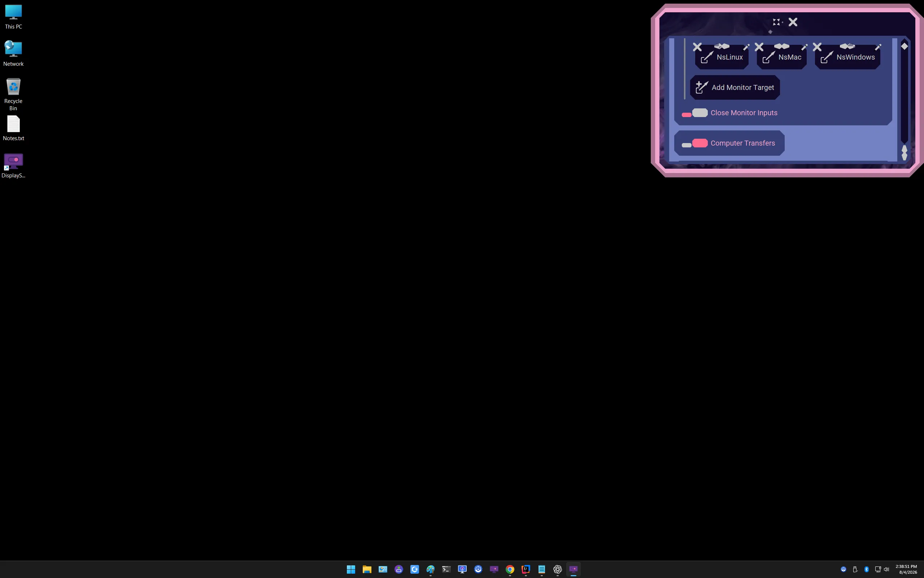924x578 pixels.
Task: Click the hexagon handle at the scrollbar bottom
Action: (x=904, y=152)
